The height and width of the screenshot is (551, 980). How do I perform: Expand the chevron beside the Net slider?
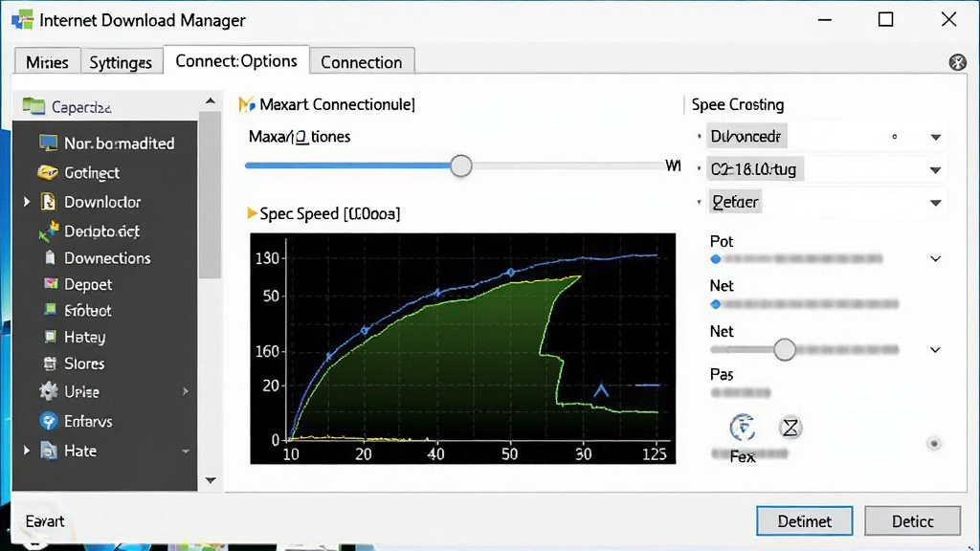[936, 350]
